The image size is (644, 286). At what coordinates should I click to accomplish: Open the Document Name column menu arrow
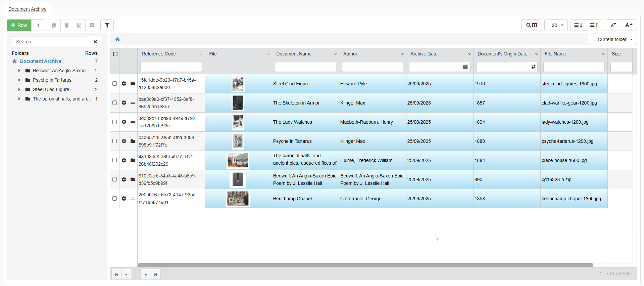[335, 54]
